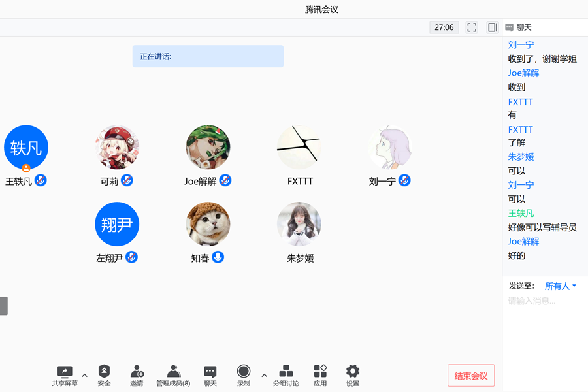The width and height of the screenshot is (588, 392).
Task: Open the Apps (应用) icon
Action: [320, 372]
